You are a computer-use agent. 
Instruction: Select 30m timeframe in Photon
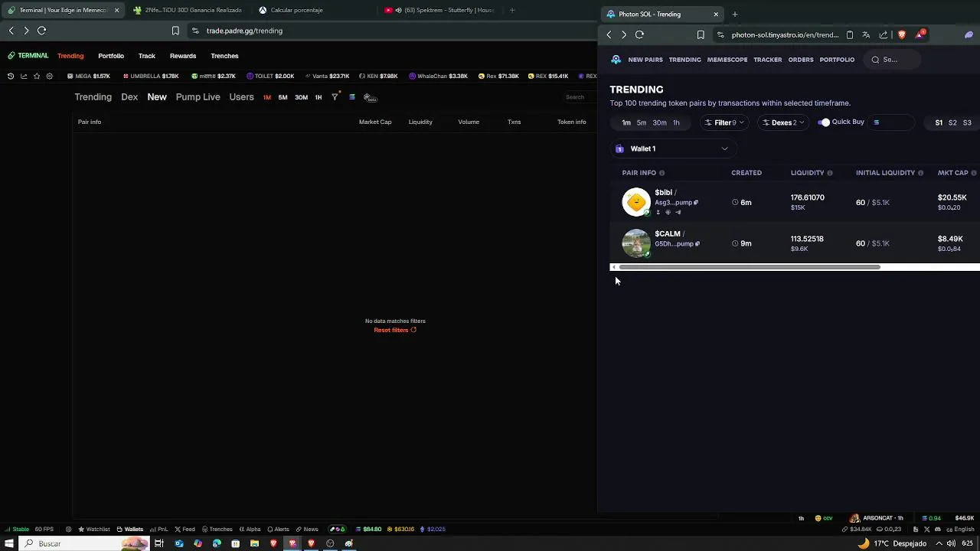click(659, 122)
